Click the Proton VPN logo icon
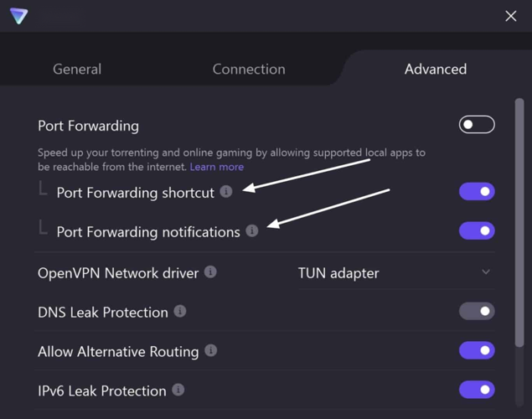The width and height of the screenshot is (532, 419). 18,16
